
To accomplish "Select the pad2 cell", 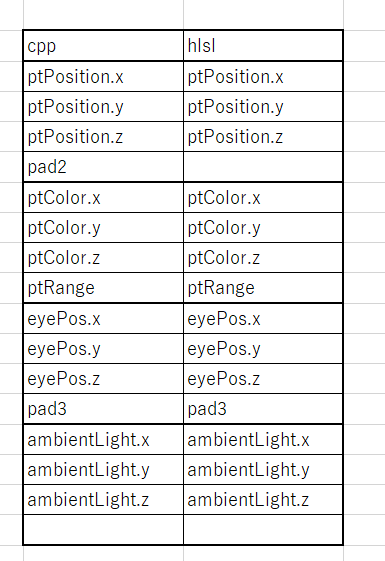I will coord(103,167).
